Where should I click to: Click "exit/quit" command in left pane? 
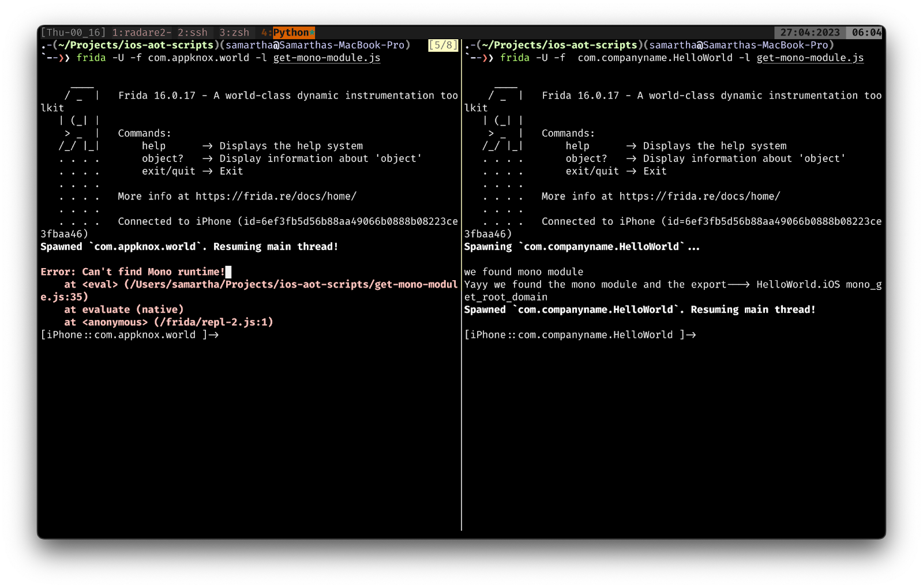coord(168,171)
